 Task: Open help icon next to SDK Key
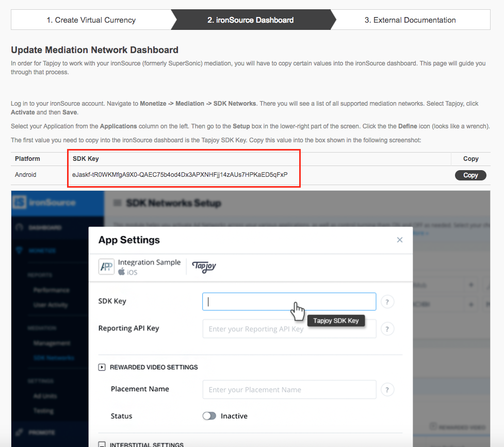point(387,302)
